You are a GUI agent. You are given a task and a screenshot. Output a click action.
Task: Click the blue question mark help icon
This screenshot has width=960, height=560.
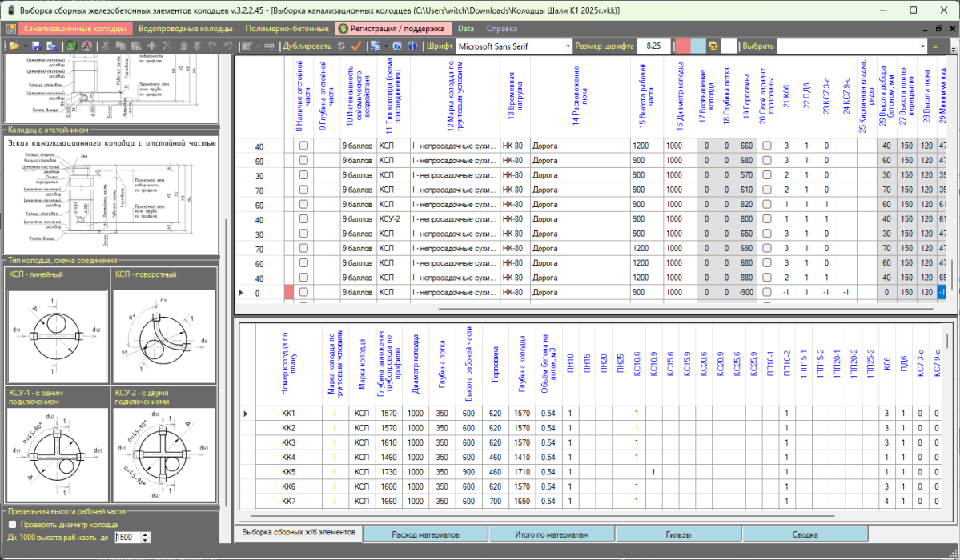click(398, 46)
